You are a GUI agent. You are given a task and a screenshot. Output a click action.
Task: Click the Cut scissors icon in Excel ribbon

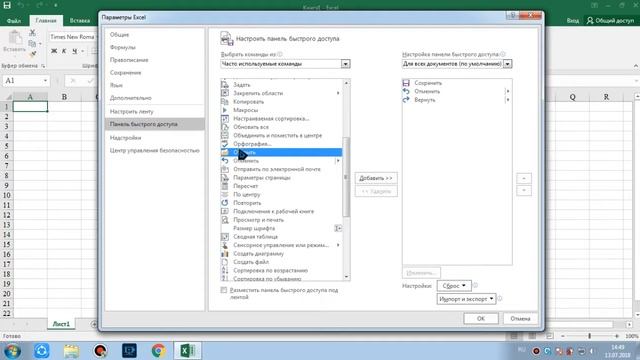point(32,33)
